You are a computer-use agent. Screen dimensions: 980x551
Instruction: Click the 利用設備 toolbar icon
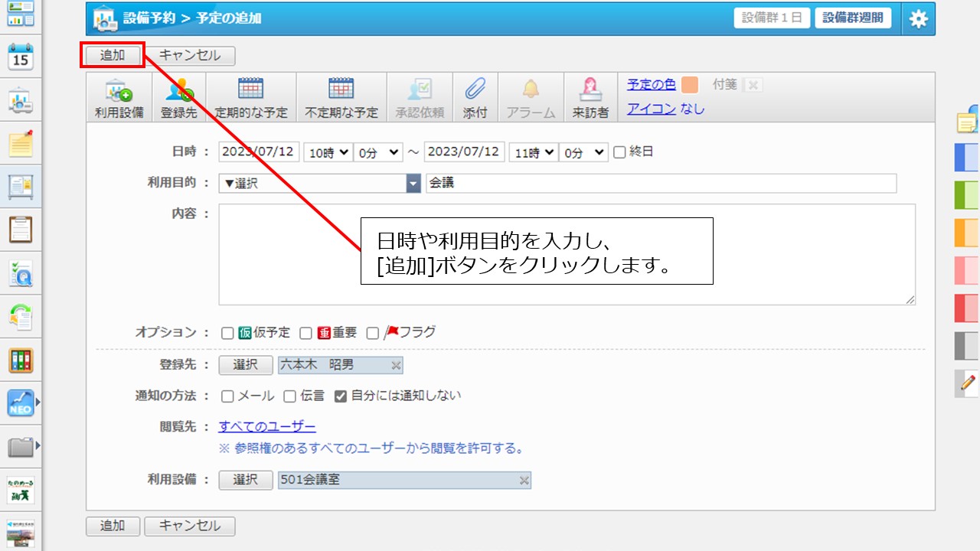click(x=119, y=97)
